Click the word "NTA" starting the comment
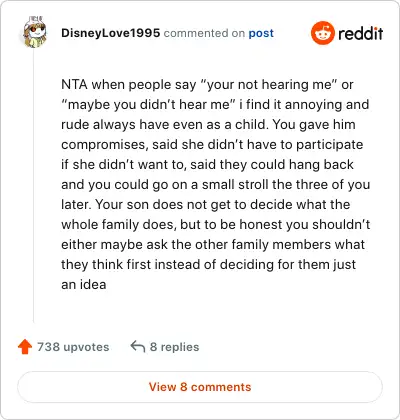Image resolution: width=400 pixels, height=420 pixels. [x=74, y=84]
